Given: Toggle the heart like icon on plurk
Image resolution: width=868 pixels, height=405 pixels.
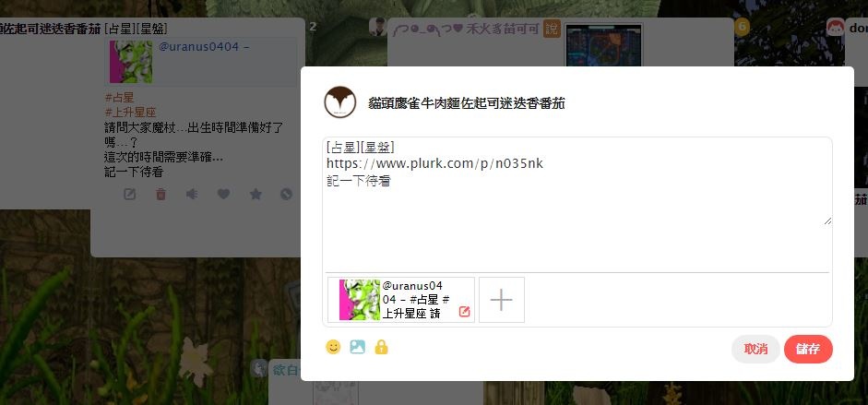Looking at the screenshot, I should (223, 195).
